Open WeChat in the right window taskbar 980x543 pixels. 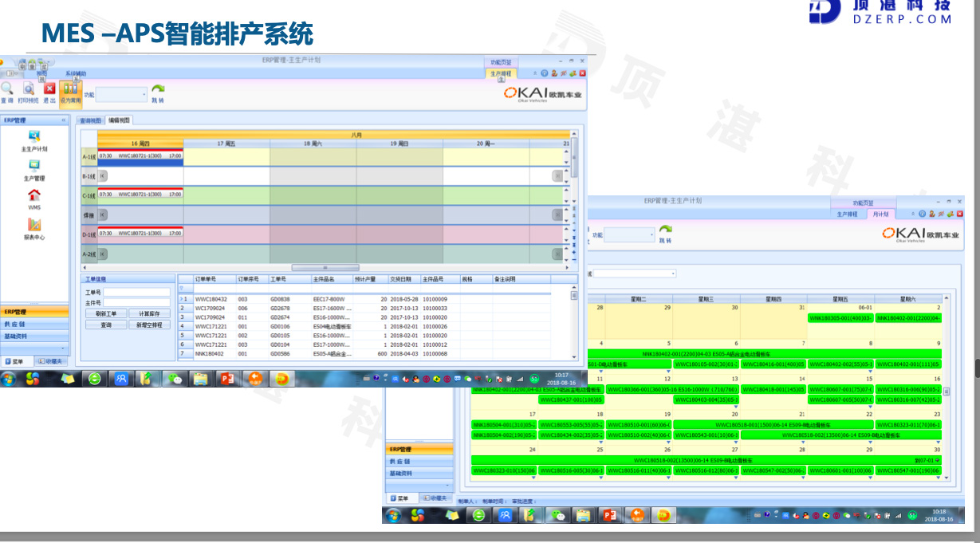pos(560,515)
